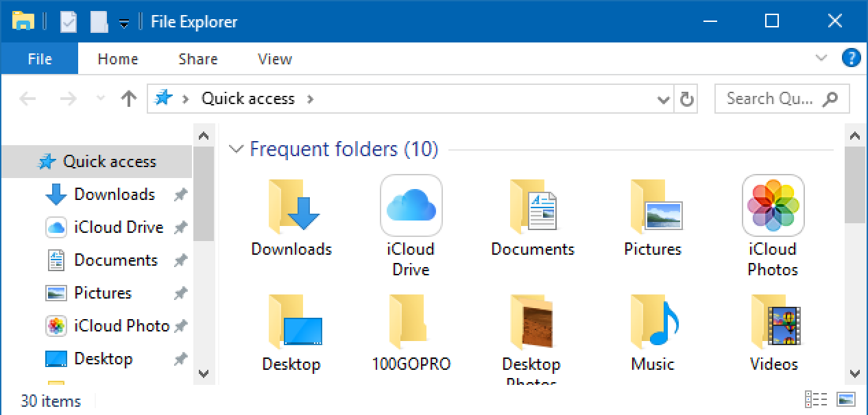Click the Refresh button in address bar
Screen dimensions: 868x415
coord(686,99)
